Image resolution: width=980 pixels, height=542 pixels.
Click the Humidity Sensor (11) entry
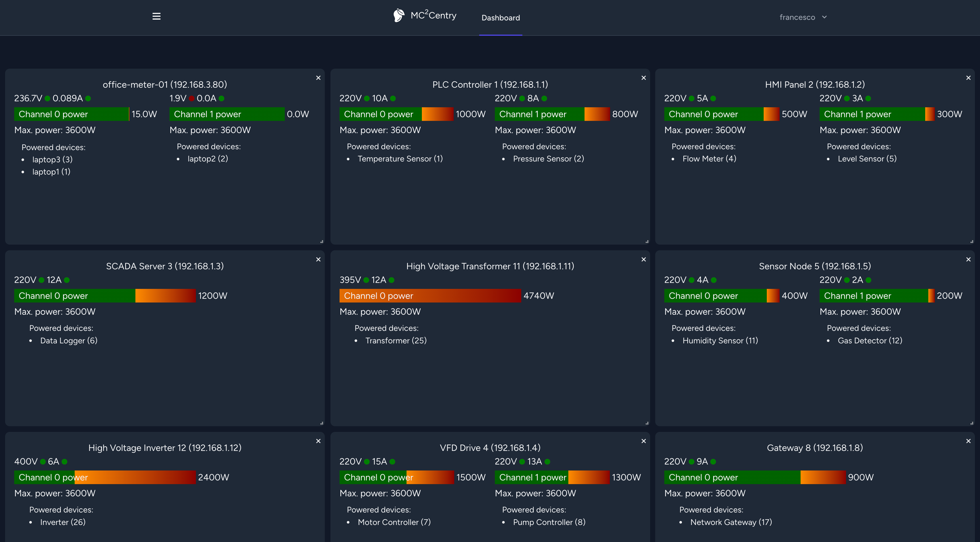720,341
